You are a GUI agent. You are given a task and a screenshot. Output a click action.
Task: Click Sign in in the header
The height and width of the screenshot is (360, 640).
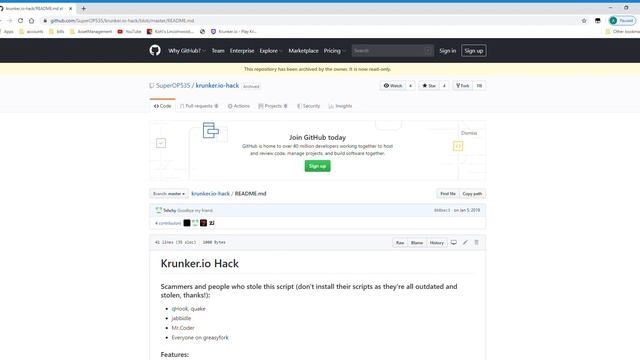(x=447, y=51)
